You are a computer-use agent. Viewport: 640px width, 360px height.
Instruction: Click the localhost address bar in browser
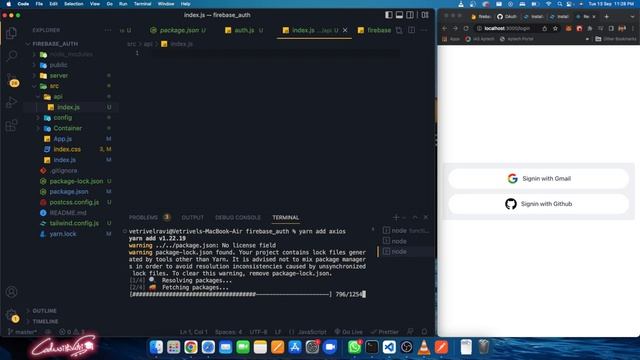[507, 28]
